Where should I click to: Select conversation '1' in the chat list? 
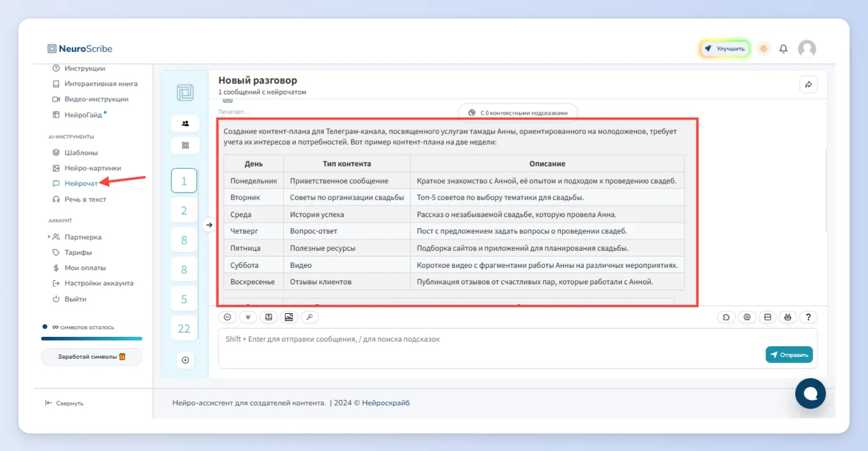pos(184,181)
